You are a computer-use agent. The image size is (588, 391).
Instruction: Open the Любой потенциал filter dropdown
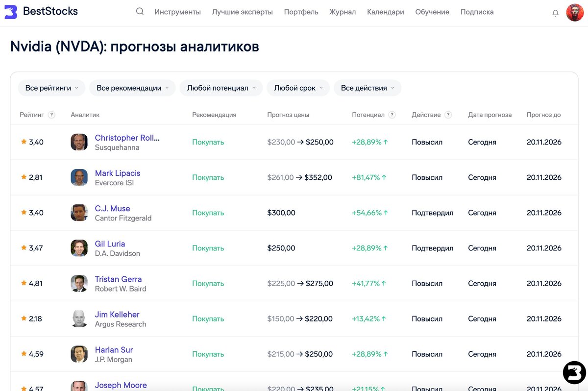[221, 88]
